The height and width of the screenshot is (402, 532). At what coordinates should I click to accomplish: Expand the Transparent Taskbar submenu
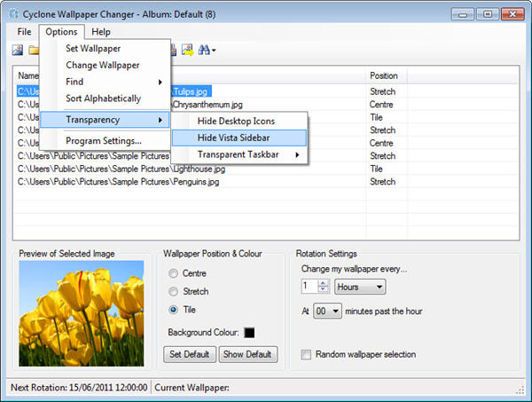click(x=238, y=155)
